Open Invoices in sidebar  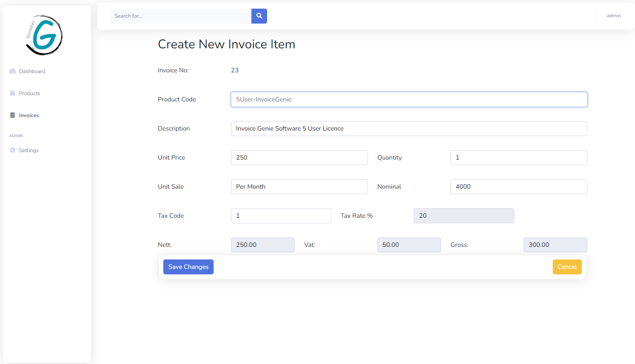click(x=29, y=115)
